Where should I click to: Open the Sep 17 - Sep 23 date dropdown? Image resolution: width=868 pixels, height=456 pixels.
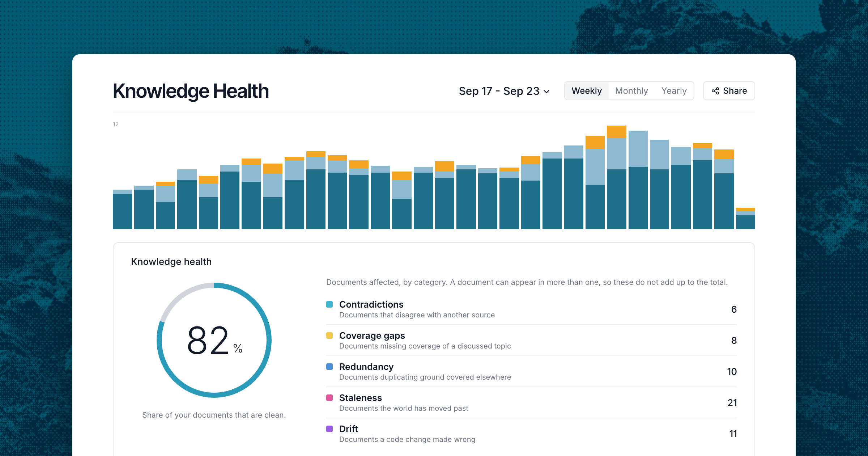pyautogui.click(x=504, y=91)
